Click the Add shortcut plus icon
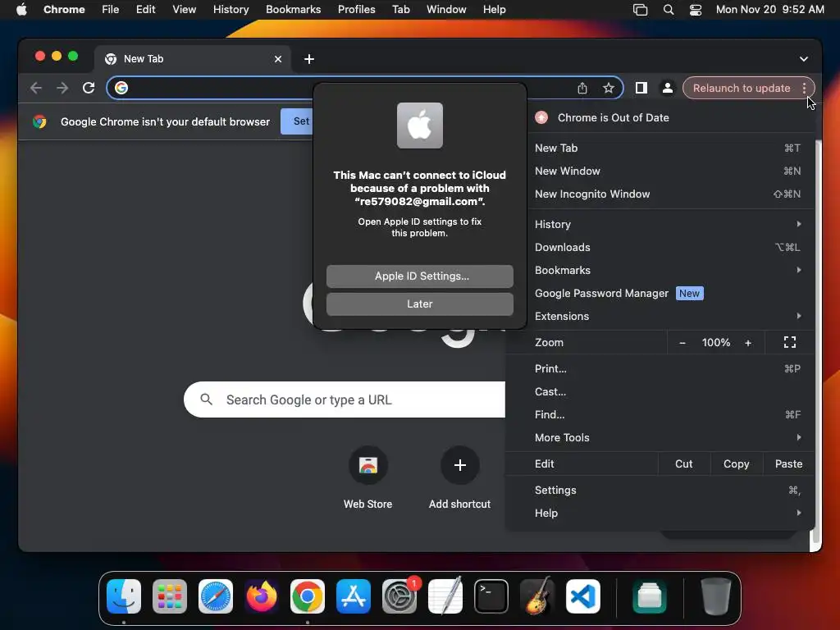The image size is (840, 630). click(x=459, y=465)
